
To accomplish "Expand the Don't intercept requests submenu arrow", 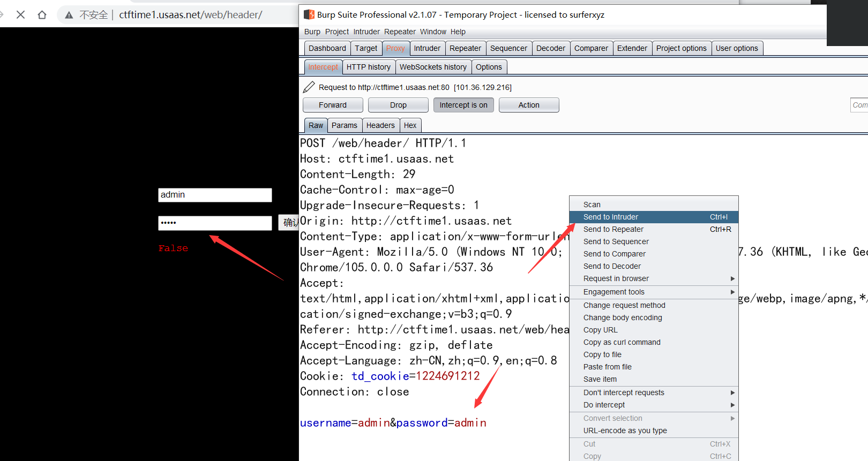I will coord(732,392).
